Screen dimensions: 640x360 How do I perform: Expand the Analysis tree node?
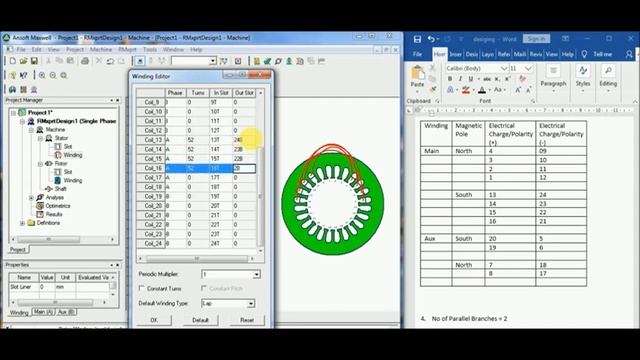(31, 198)
